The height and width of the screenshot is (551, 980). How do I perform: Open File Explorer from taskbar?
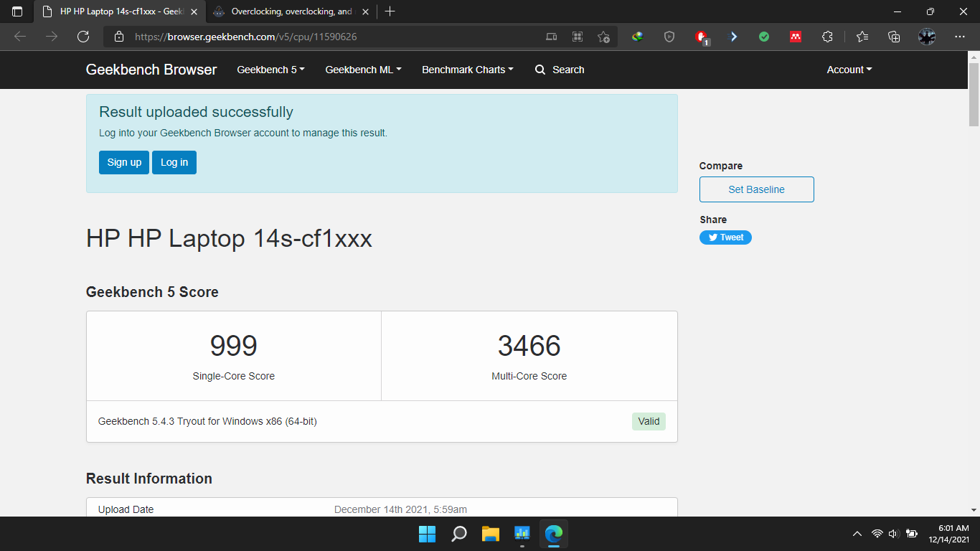pyautogui.click(x=490, y=534)
